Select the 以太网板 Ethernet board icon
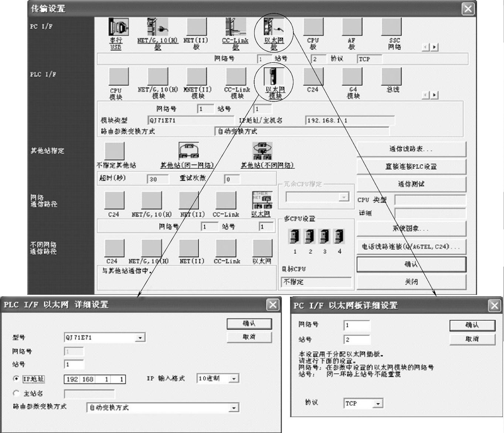This screenshot has width=504, height=433. 274,27
